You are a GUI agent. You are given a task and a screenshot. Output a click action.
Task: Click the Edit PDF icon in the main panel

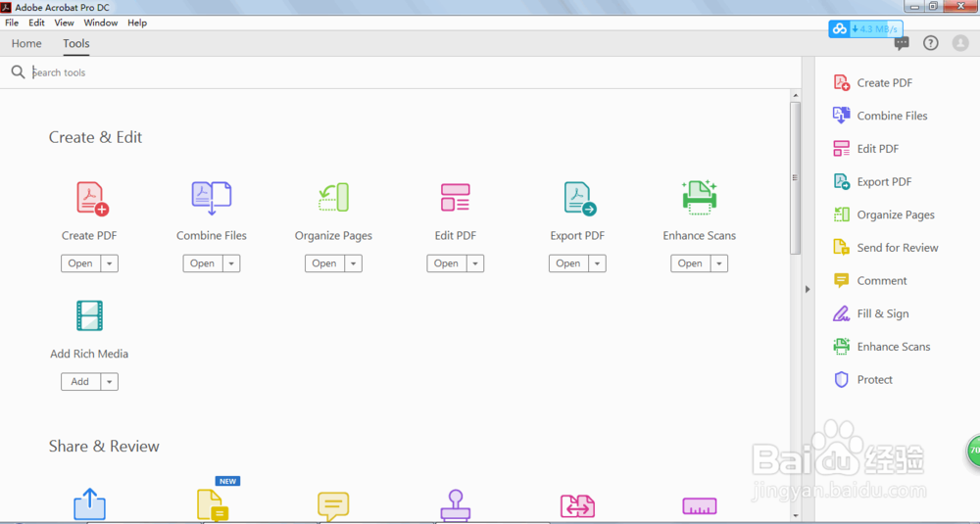455,198
